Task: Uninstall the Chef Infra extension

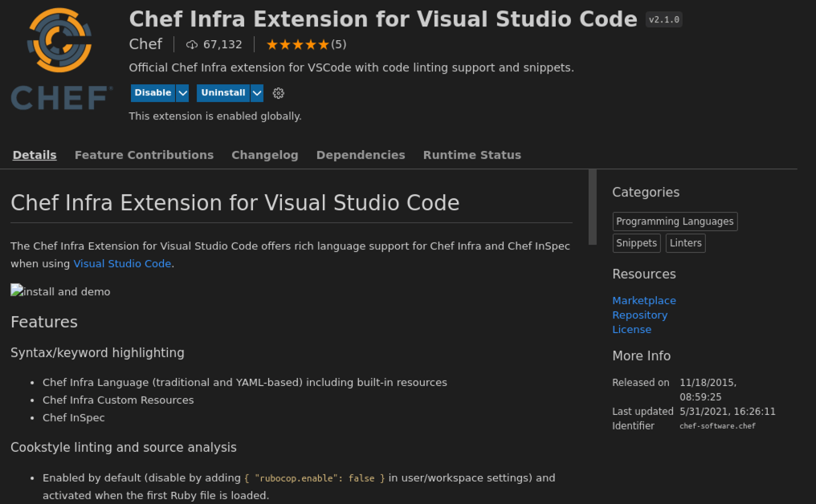Action: tap(222, 93)
